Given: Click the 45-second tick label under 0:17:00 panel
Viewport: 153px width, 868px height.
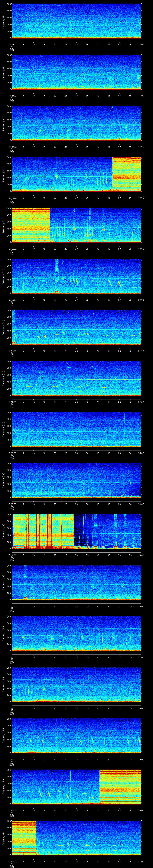Looking at the screenshot, I should (109, 198).
